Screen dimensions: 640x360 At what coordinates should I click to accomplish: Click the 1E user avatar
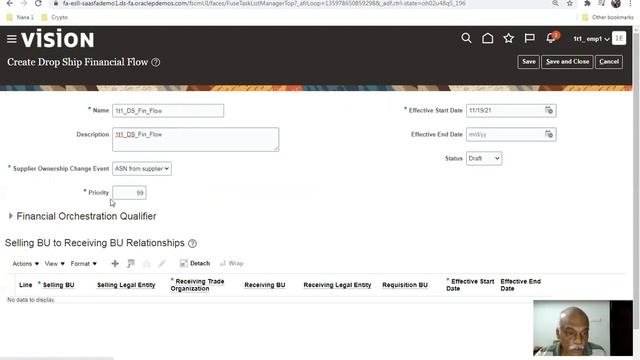pyautogui.click(x=619, y=38)
